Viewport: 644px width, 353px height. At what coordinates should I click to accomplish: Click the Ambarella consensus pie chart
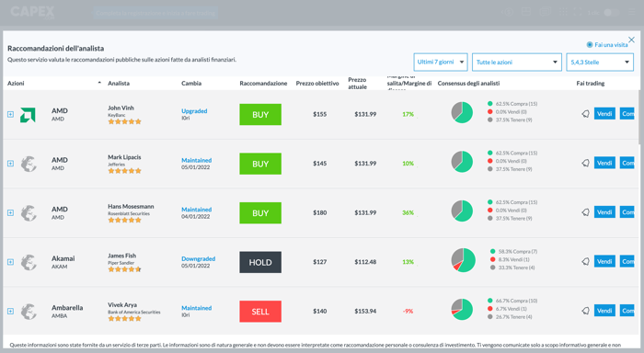(462, 310)
